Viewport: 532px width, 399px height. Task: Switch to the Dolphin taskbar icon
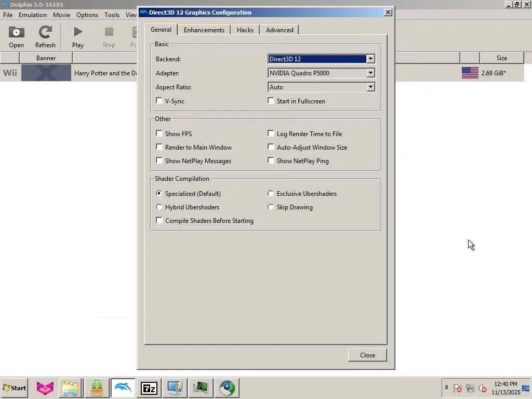[x=123, y=388]
